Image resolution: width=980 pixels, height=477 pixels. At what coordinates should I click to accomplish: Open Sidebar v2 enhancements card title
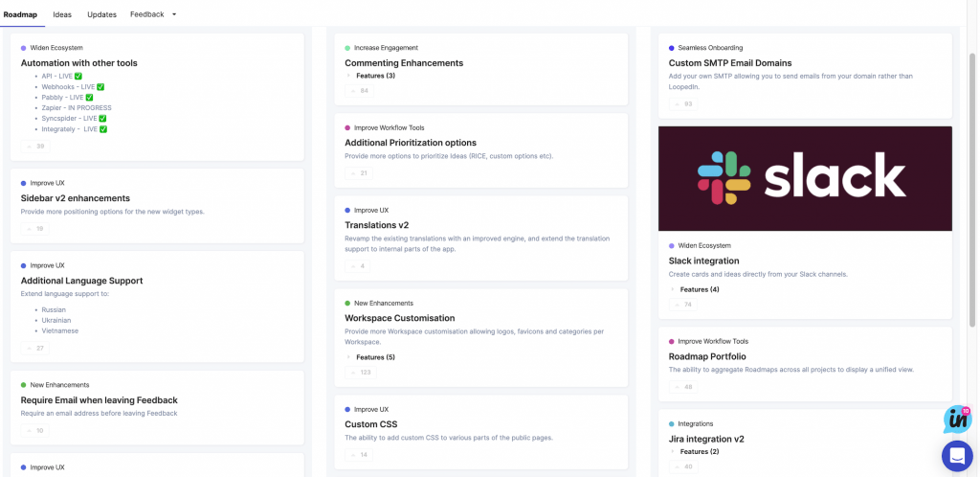(x=75, y=198)
